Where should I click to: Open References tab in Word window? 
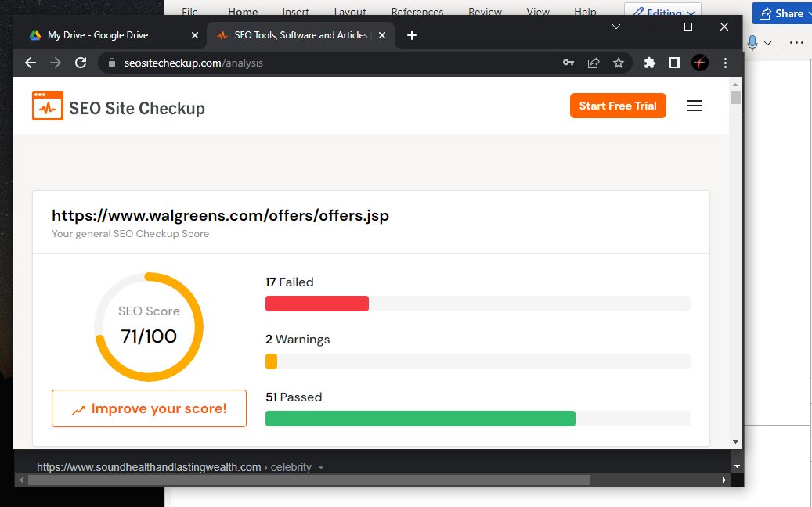[x=417, y=11]
